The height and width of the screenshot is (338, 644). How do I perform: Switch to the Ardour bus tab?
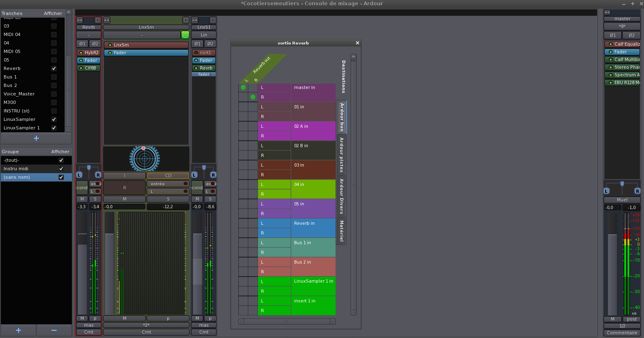(x=342, y=117)
